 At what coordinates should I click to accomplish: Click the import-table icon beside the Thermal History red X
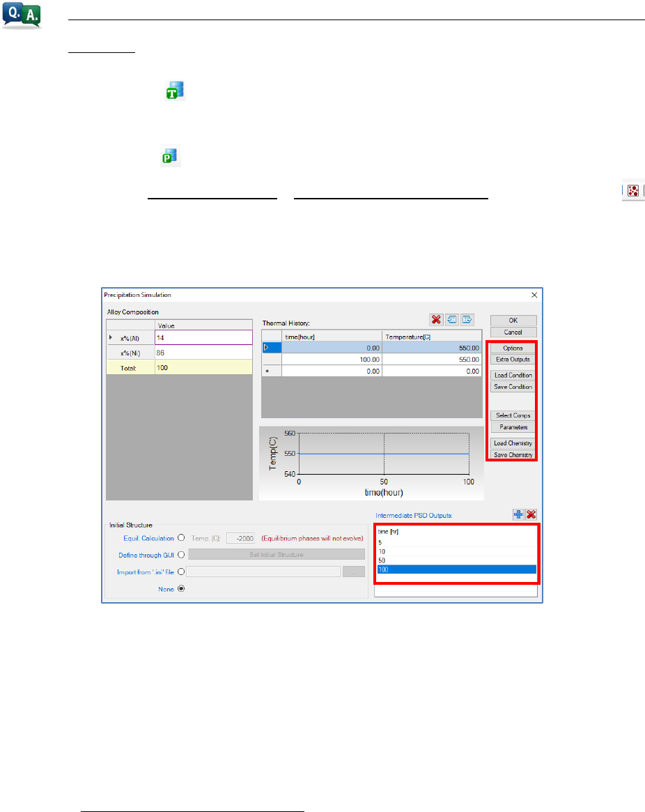[452, 319]
